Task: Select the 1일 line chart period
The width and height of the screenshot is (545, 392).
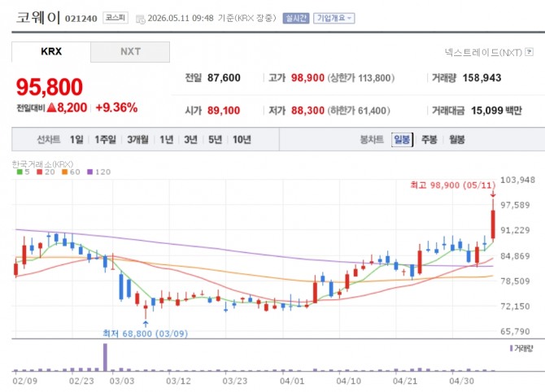Action: tap(76, 140)
